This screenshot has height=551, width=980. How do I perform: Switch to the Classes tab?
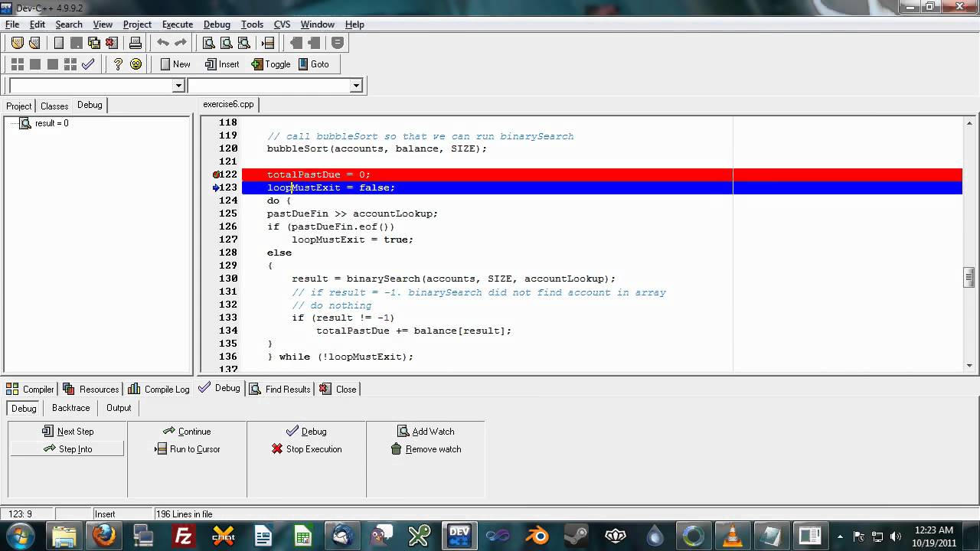(54, 106)
